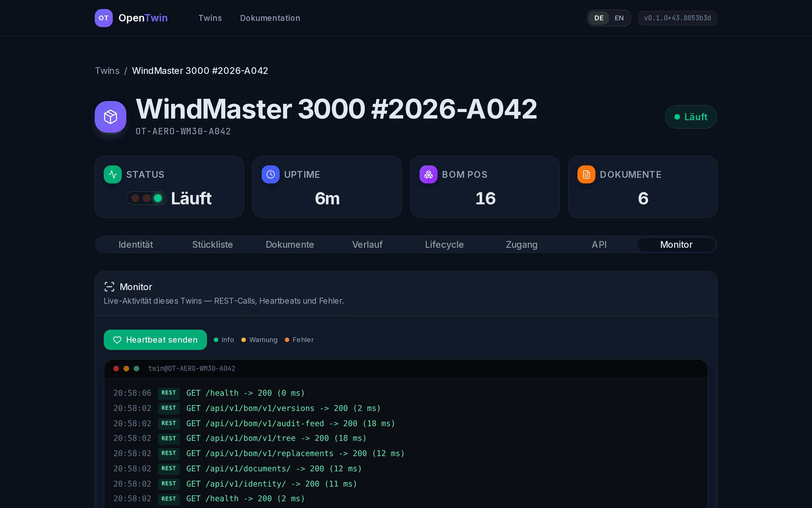Click log line GET bom/v1/replacements
This screenshot has width=812, height=508.
tap(295, 453)
